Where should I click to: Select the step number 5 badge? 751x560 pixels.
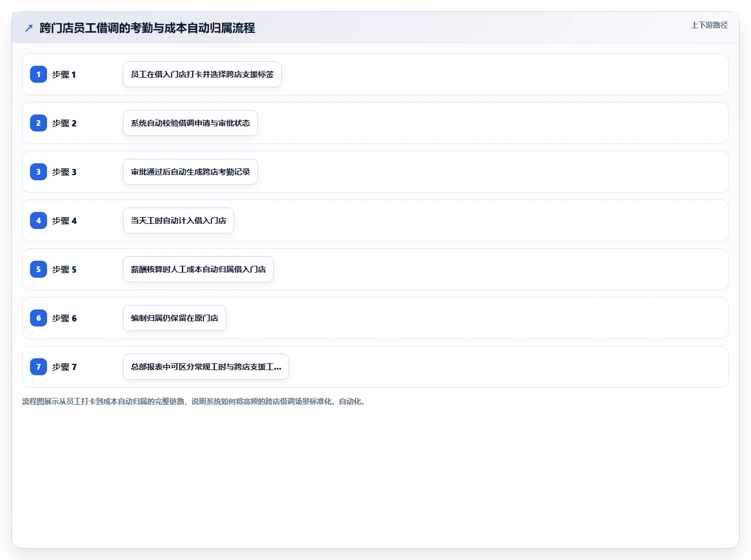pos(39,269)
